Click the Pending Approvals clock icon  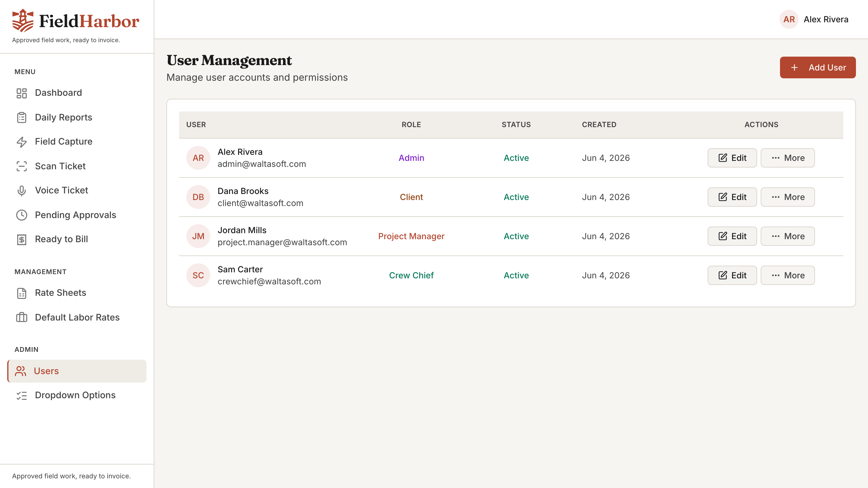tap(22, 215)
